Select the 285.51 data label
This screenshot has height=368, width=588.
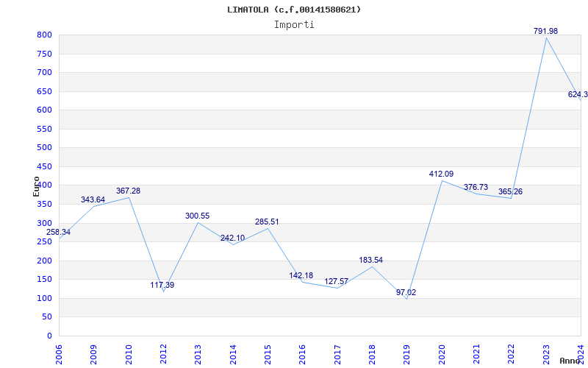[267, 222]
